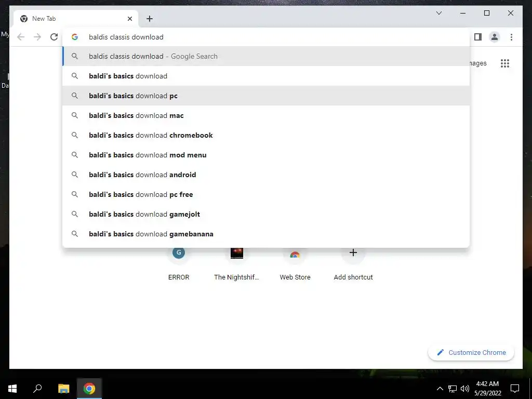Open the Web Store shortcut

pyautogui.click(x=295, y=263)
